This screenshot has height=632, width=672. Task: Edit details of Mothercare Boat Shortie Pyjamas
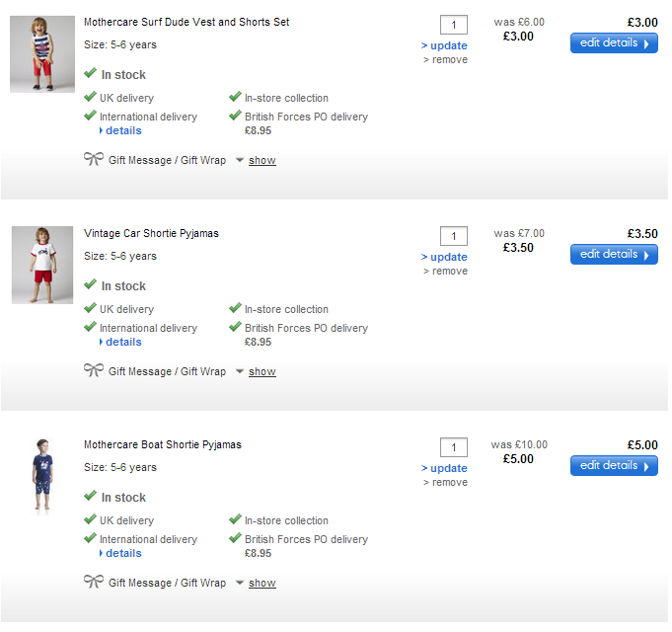tap(614, 466)
